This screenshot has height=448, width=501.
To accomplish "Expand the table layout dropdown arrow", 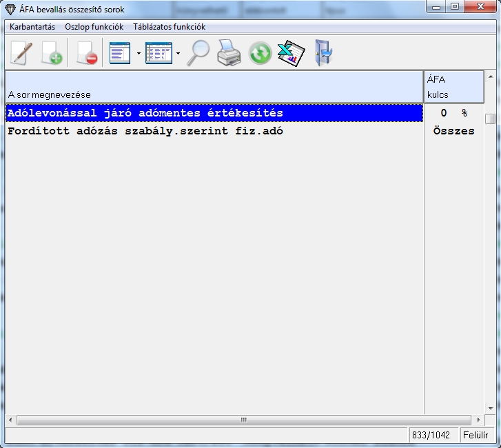I will click(178, 53).
